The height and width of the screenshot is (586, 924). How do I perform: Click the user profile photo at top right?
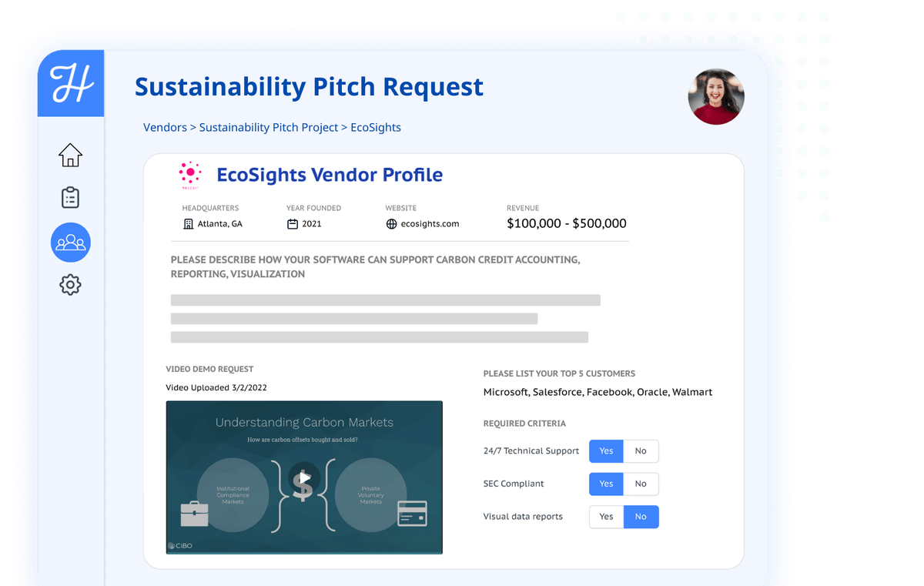(715, 97)
